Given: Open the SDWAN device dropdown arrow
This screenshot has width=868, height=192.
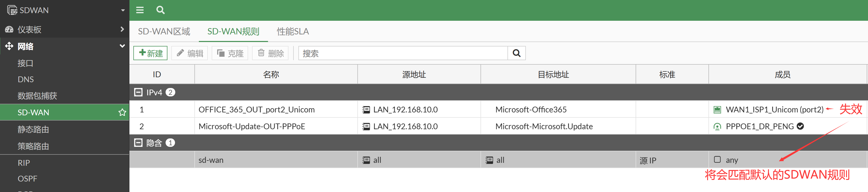Looking at the screenshot, I should pos(123,11).
